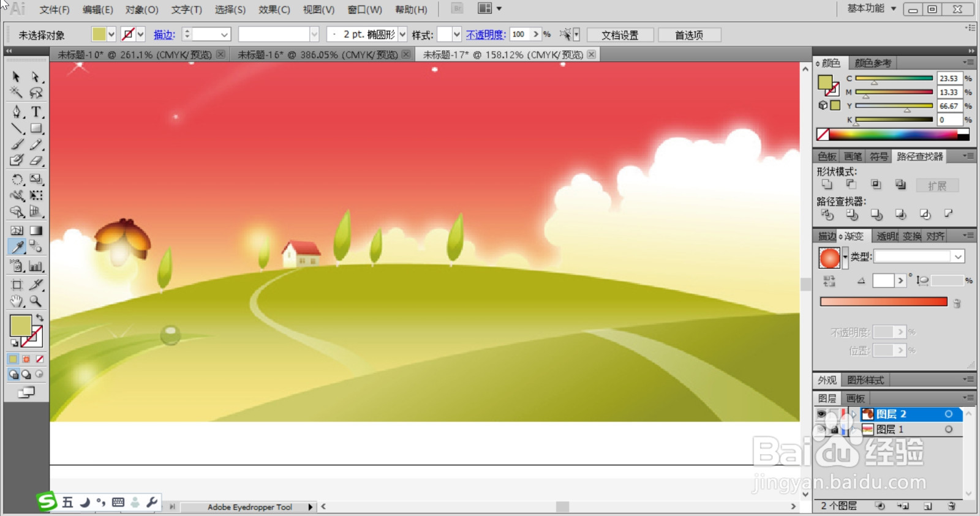The image size is (980, 516).
Task: Click the delete layer trash icon
Action: pyautogui.click(x=952, y=506)
